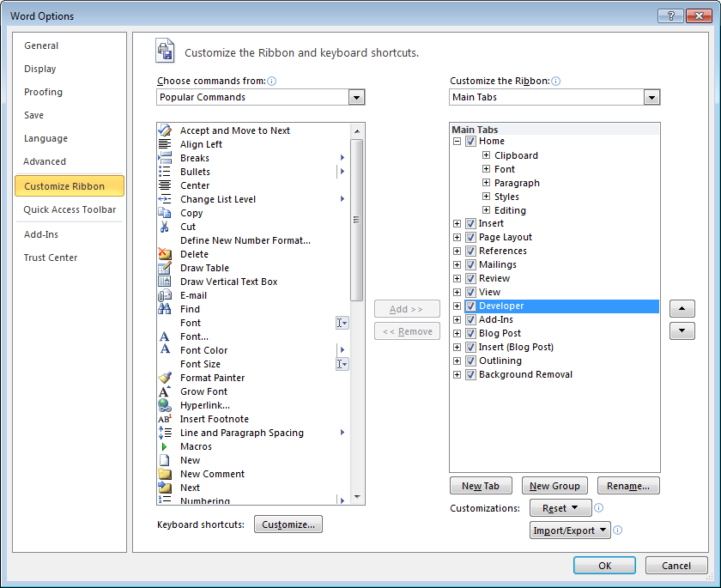Click the New Comment icon
Image resolution: width=721 pixels, height=588 pixels.
coord(165,474)
